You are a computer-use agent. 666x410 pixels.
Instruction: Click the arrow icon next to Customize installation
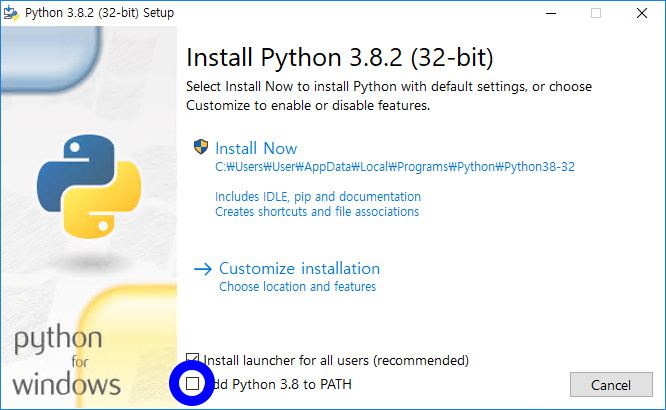[203, 269]
